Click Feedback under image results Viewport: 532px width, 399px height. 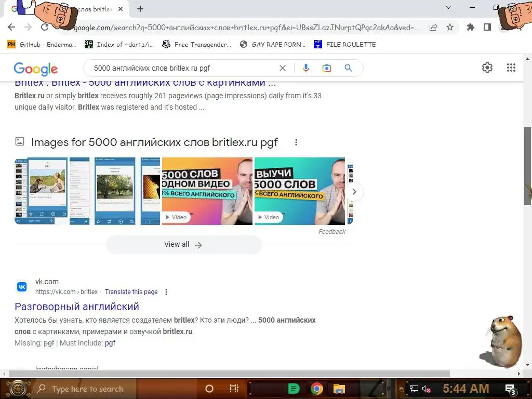332,231
